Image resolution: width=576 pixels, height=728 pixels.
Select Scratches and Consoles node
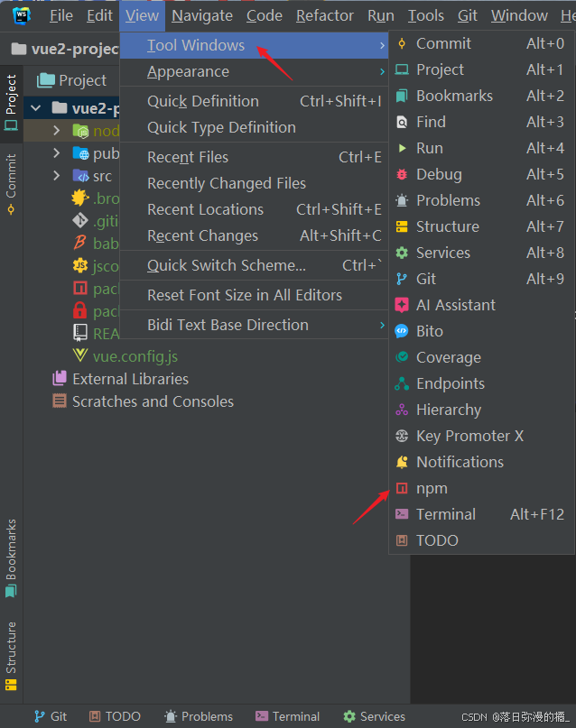click(x=153, y=401)
